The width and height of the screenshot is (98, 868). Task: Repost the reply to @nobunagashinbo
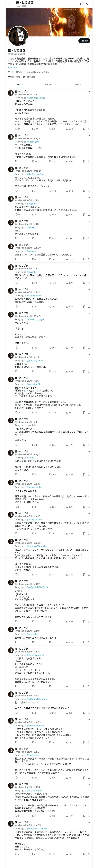pos(35,129)
